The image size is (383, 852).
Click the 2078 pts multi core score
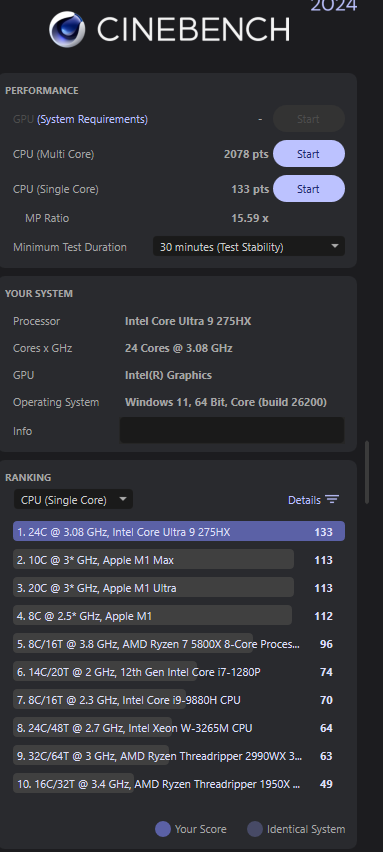tap(246, 154)
